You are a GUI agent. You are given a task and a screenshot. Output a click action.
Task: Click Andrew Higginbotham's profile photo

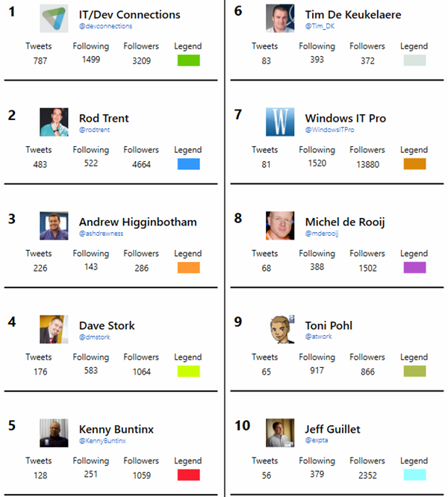coord(54,225)
